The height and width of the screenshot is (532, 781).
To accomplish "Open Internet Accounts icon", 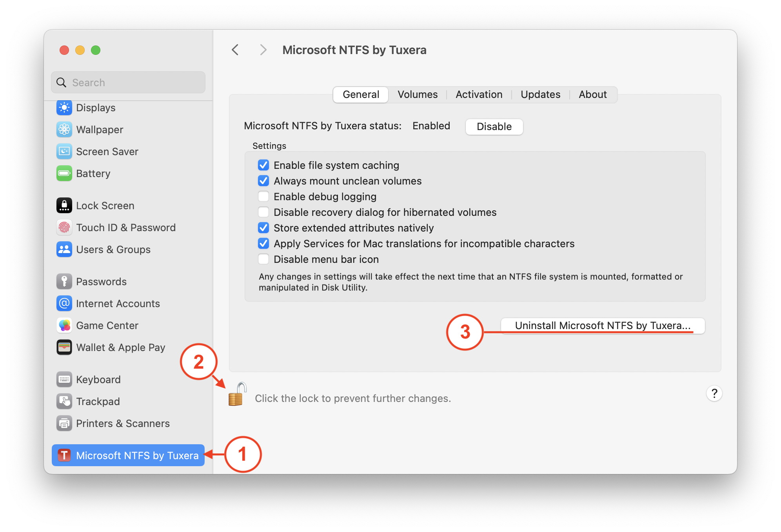I will tap(64, 304).
